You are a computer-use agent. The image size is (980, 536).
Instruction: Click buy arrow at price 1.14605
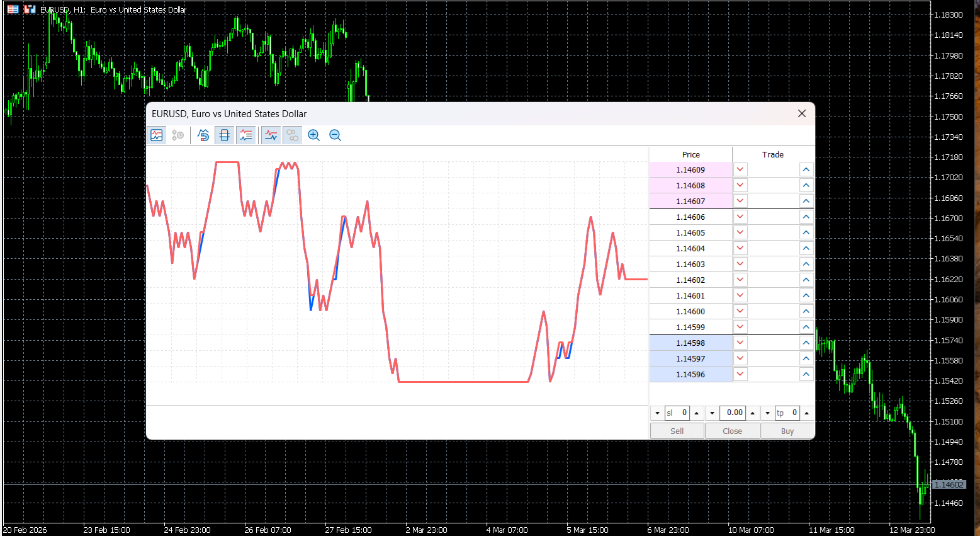[806, 232]
